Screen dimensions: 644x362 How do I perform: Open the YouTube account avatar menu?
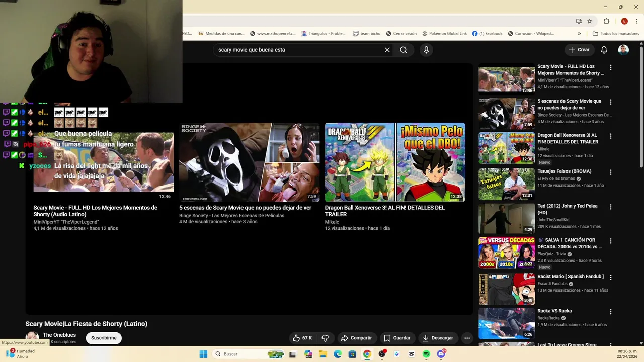coord(623,50)
